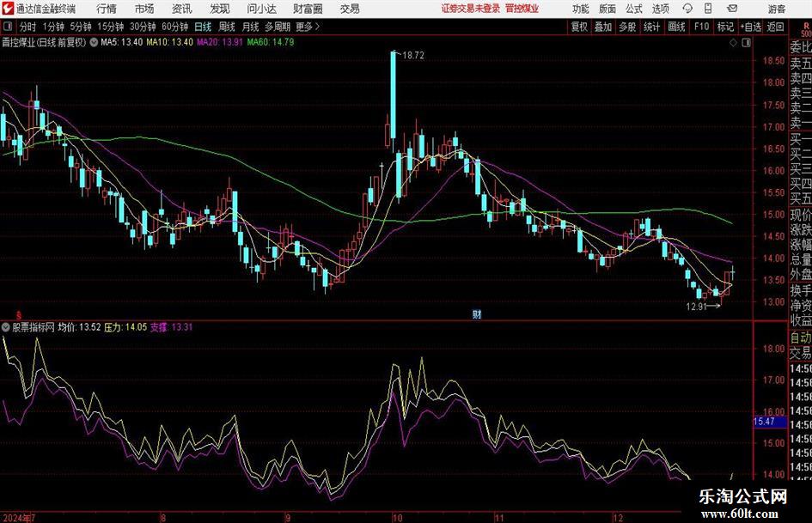This screenshot has width=812, height=523.
Task: Click the 复权 toolbar button
Action: [x=579, y=27]
